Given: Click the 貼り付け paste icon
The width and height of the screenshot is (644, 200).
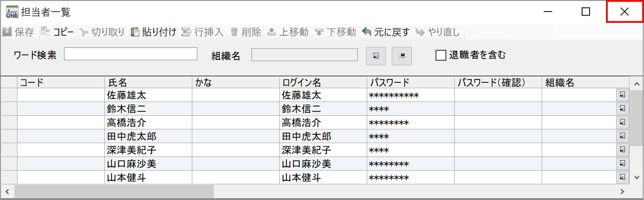Looking at the screenshot, I should pos(135,32).
